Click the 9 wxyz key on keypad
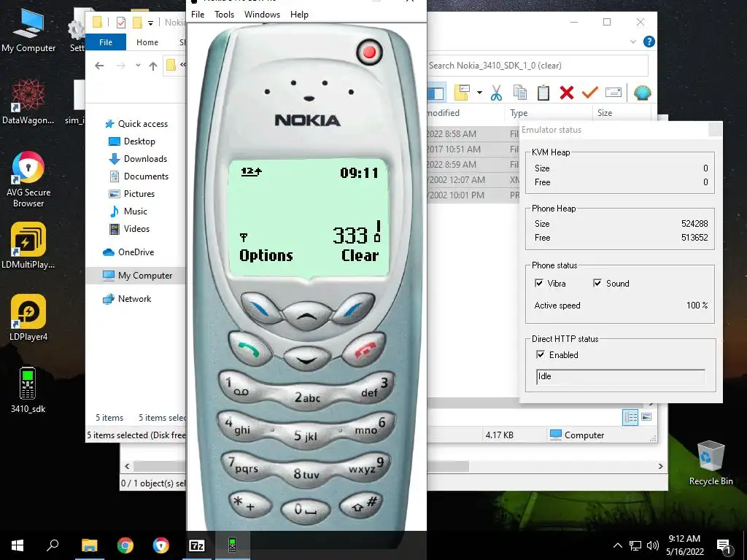747x560 pixels. 368,464
